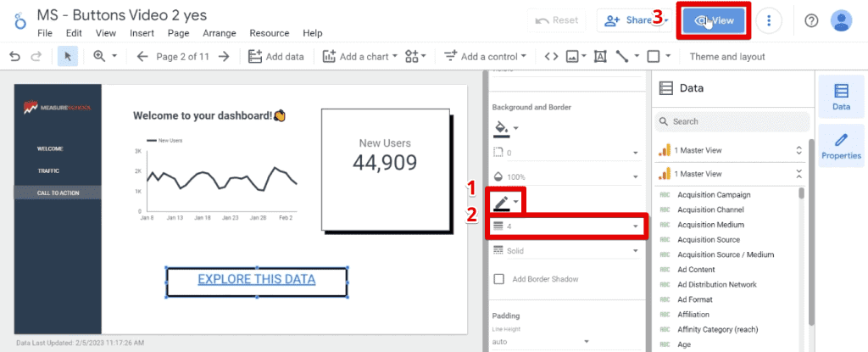Open the three-dot more options menu
This screenshot has height=352, width=868.
click(769, 20)
